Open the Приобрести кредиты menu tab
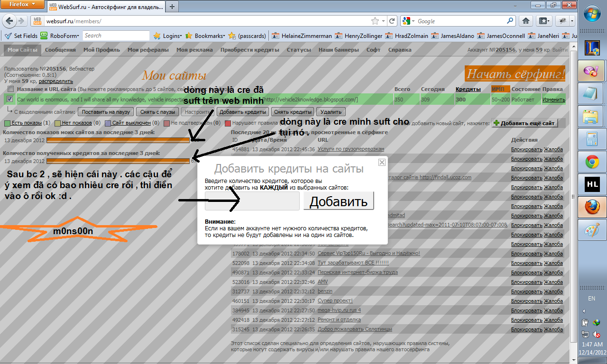The image size is (607, 364). click(x=249, y=50)
